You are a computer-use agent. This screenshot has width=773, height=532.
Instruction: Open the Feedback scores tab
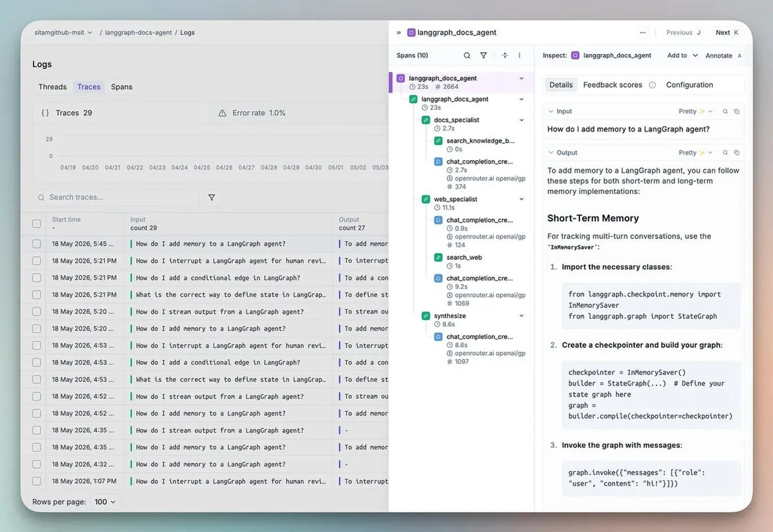point(613,85)
